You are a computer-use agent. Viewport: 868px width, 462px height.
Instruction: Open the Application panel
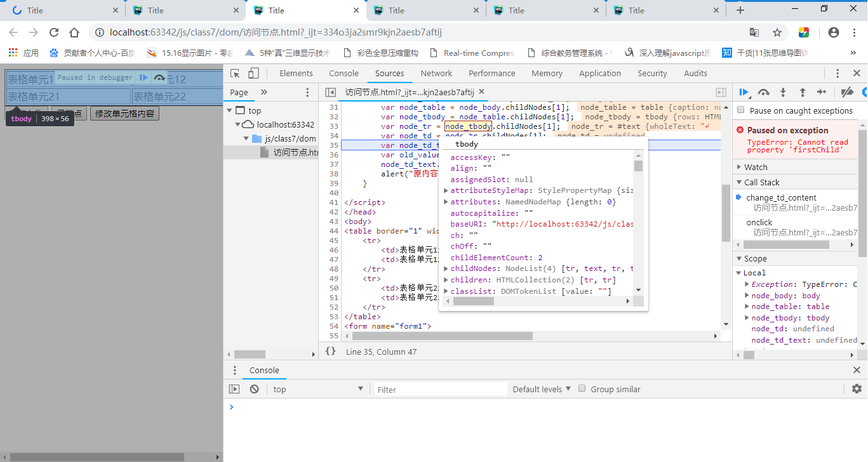(x=600, y=74)
